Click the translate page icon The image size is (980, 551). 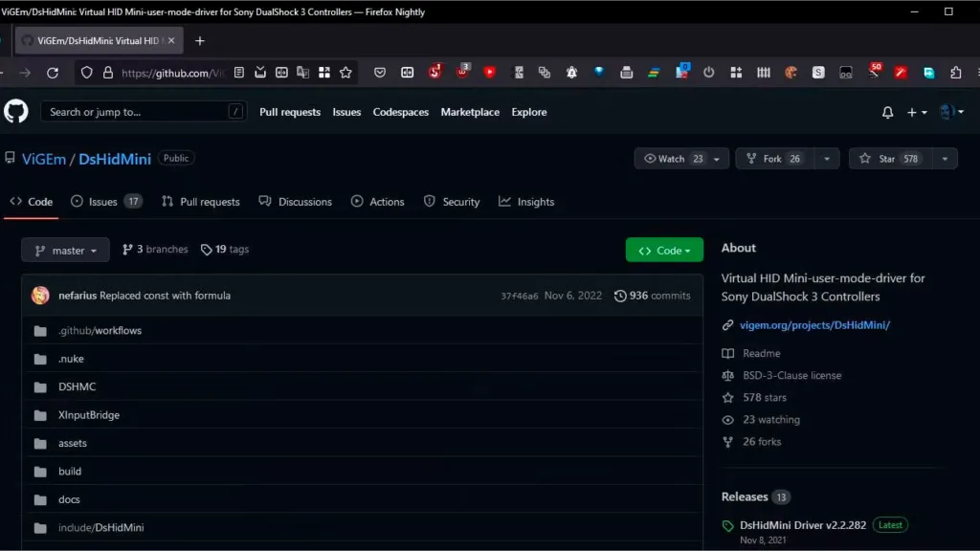pyautogui.click(x=303, y=73)
